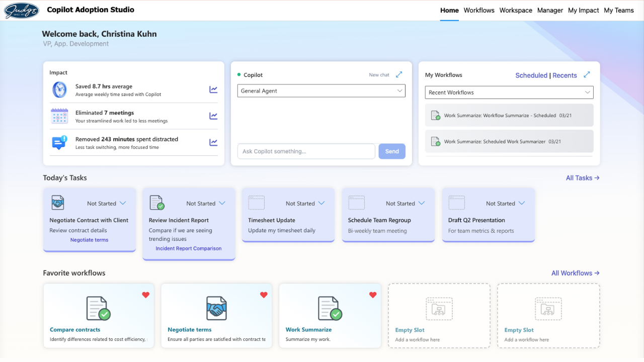
Task: Open All Tasks link
Action: [583, 178]
